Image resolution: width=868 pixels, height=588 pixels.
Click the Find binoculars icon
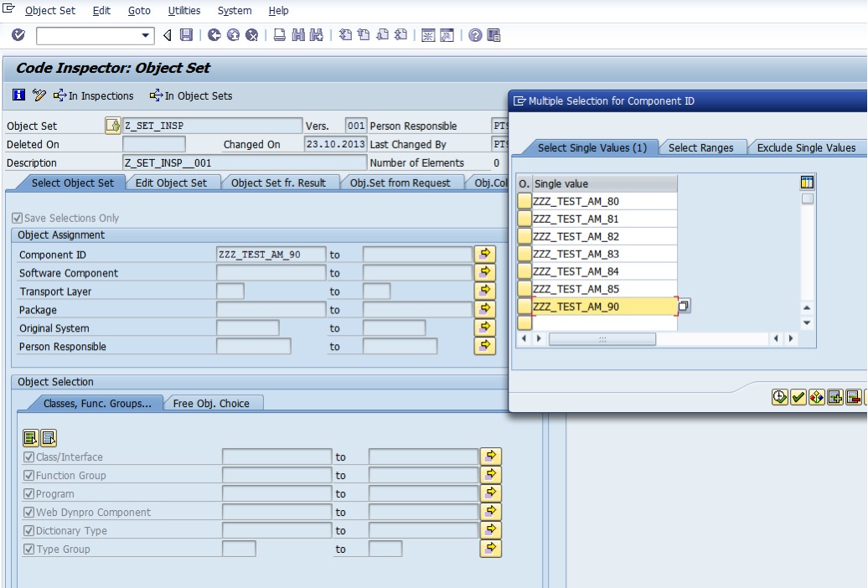[298, 35]
